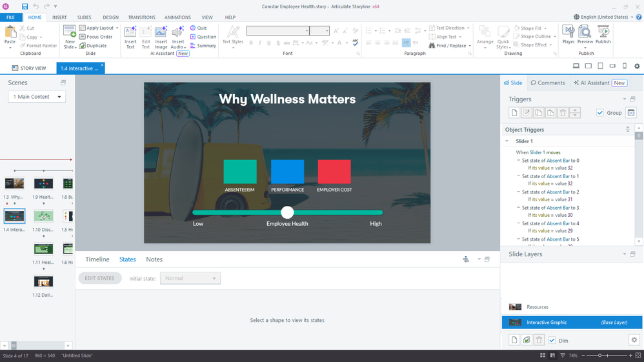Image resolution: width=644 pixels, height=362 pixels.
Task: Open the ANIMATIONS ribbon tab
Action: [x=177, y=17]
